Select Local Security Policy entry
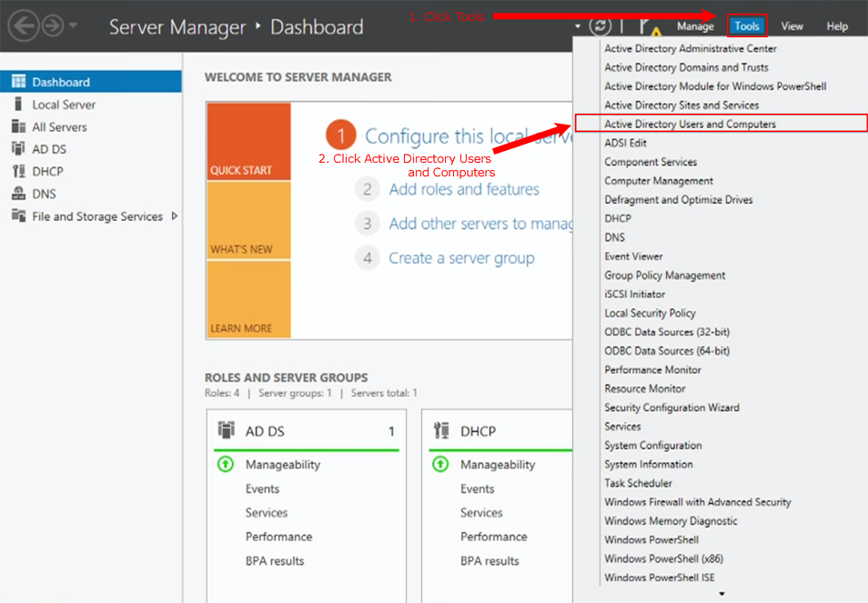The image size is (868, 603). pos(650,313)
